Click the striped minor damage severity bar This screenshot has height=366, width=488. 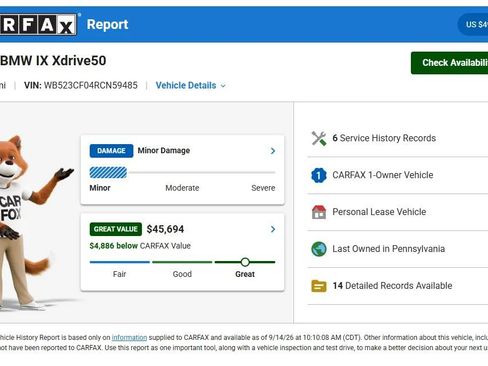point(108,173)
